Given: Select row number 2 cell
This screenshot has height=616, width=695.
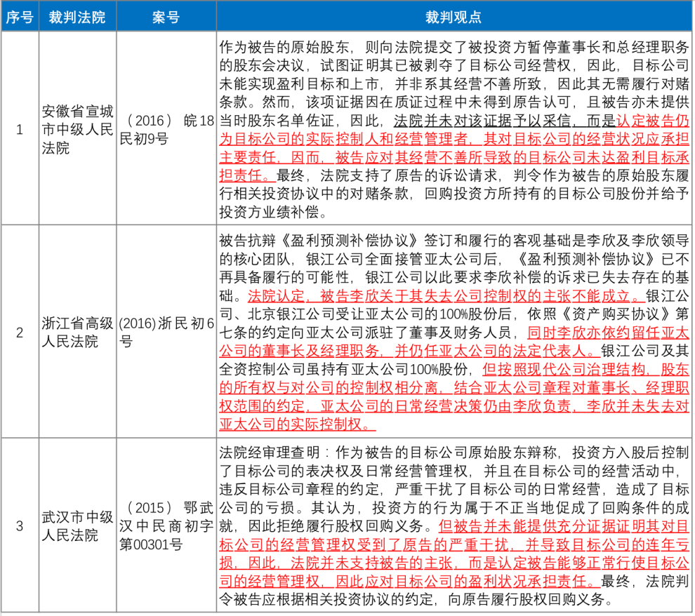Looking at the screenshot, I should (19, 332).
